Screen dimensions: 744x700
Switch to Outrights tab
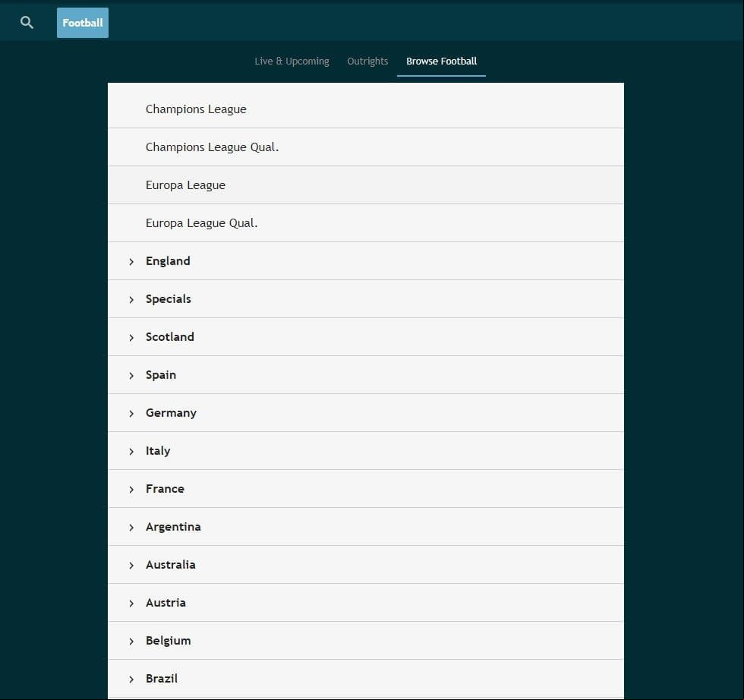coord(367,61)
